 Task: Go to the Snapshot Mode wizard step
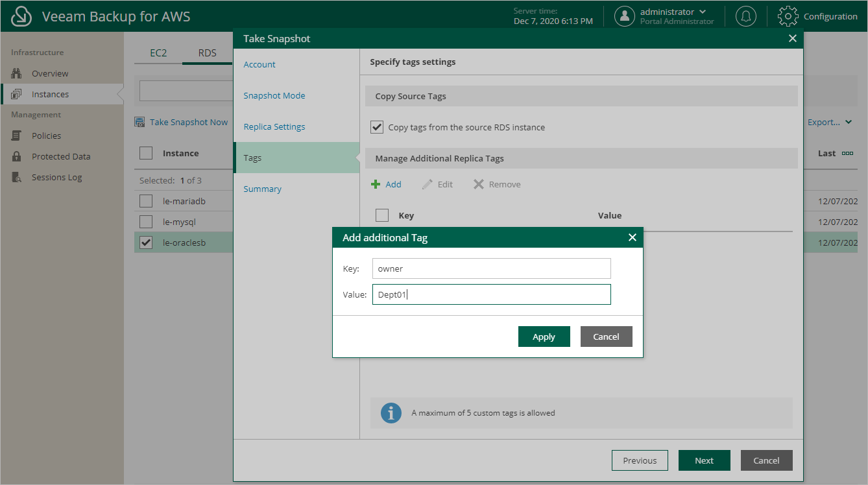pyautogui.click(x=274, y=95)
